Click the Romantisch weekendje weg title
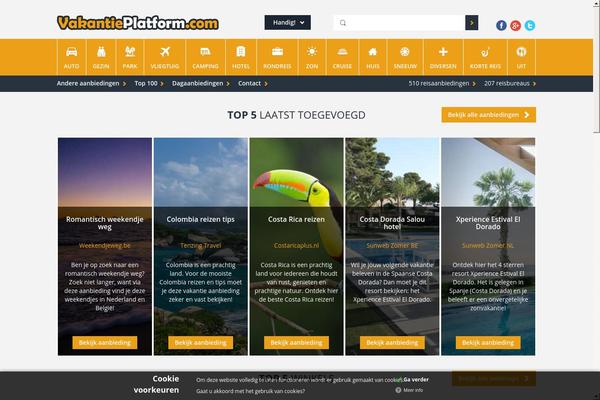The width and height of the screenshot is (600, 400). 104,223
